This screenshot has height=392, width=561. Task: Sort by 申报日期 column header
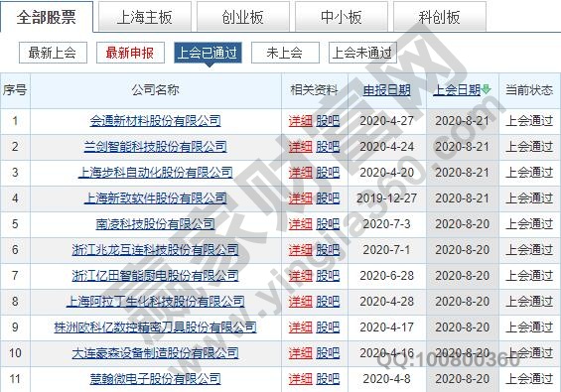point(387,90)
